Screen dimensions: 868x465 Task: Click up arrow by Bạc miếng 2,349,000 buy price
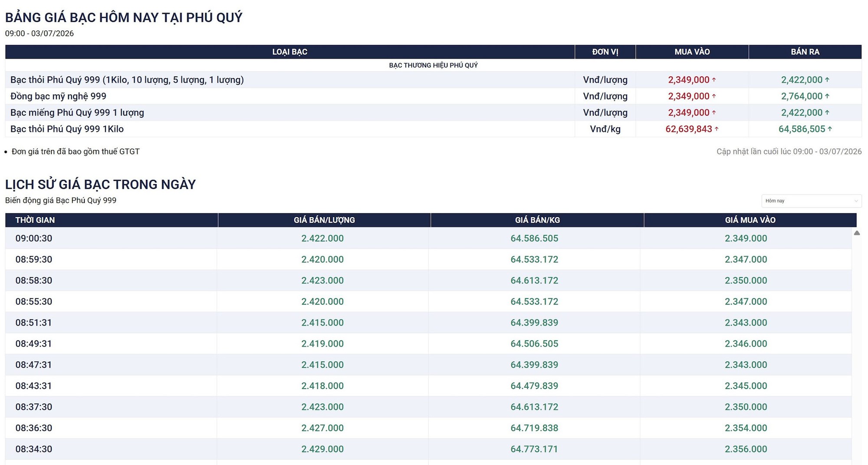[x=714, y=112]
